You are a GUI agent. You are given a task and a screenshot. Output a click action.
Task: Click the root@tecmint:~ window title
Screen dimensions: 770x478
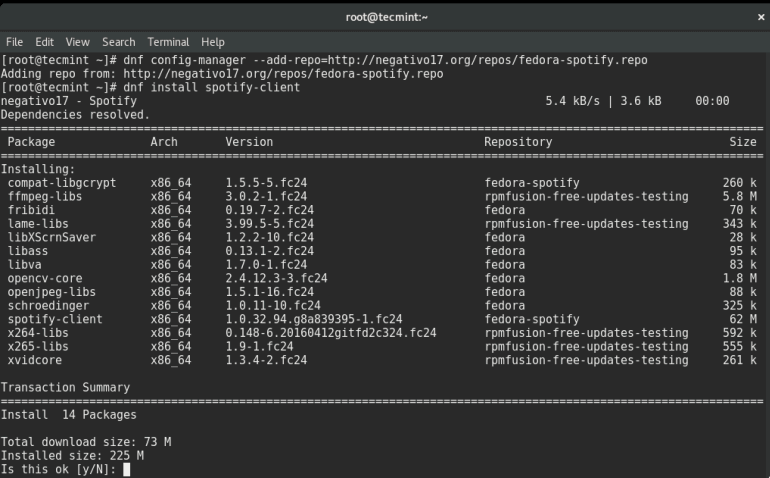click(384, 17)
